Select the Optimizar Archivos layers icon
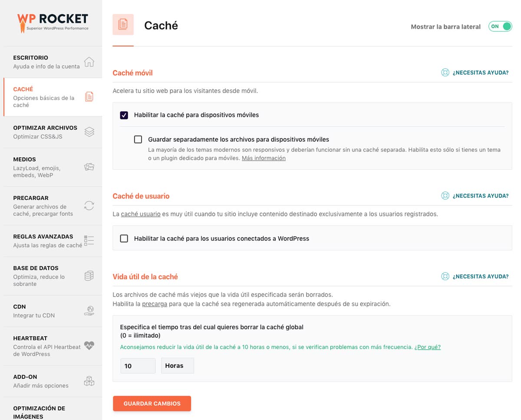The width and height of the screenshot is (521, 420). click(x=89, y=132)
